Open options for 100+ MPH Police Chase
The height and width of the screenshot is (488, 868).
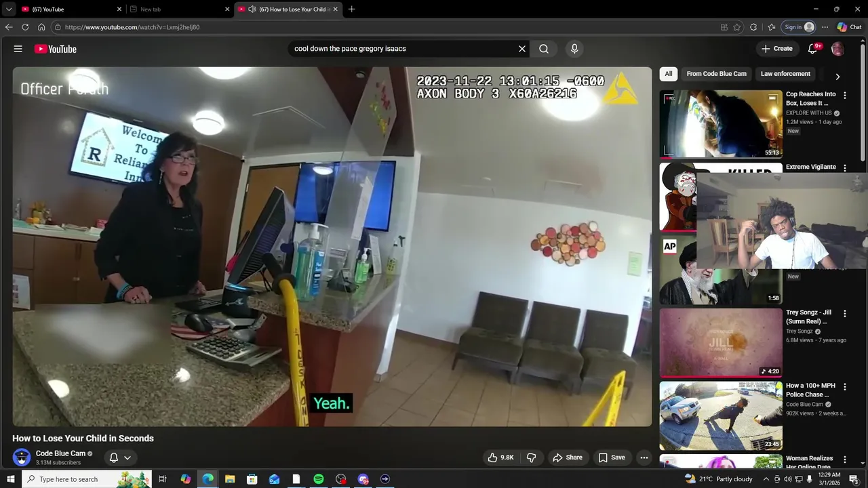click(844, 386)
